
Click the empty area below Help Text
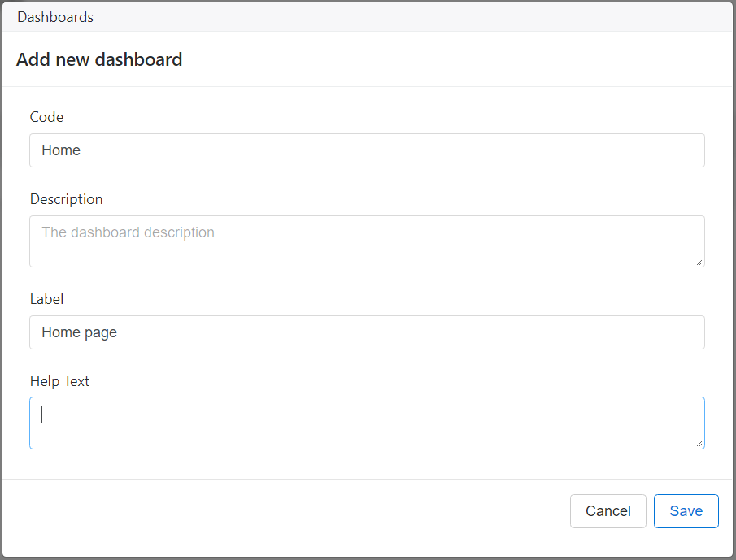click(x=366, y=465)
